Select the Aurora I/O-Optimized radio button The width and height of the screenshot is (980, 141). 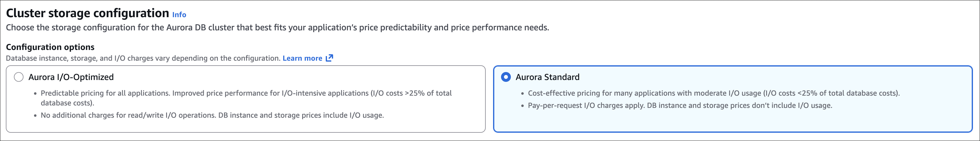pyautogui.click(x=19, y=77)
